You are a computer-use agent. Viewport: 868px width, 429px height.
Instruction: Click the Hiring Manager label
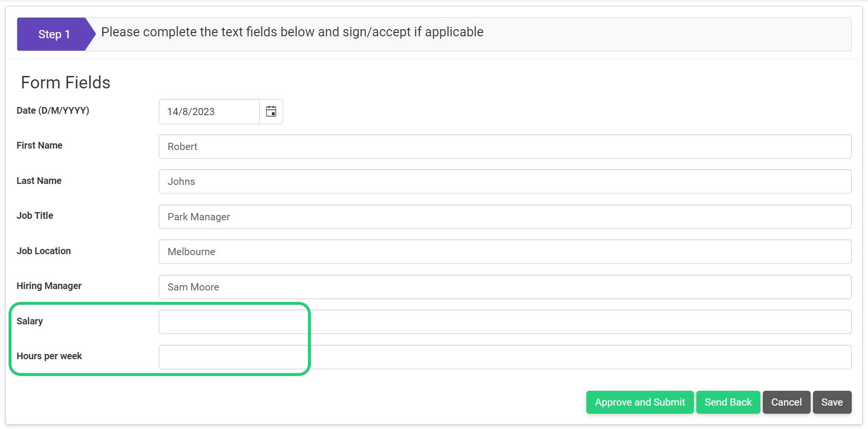click(49, 286)
